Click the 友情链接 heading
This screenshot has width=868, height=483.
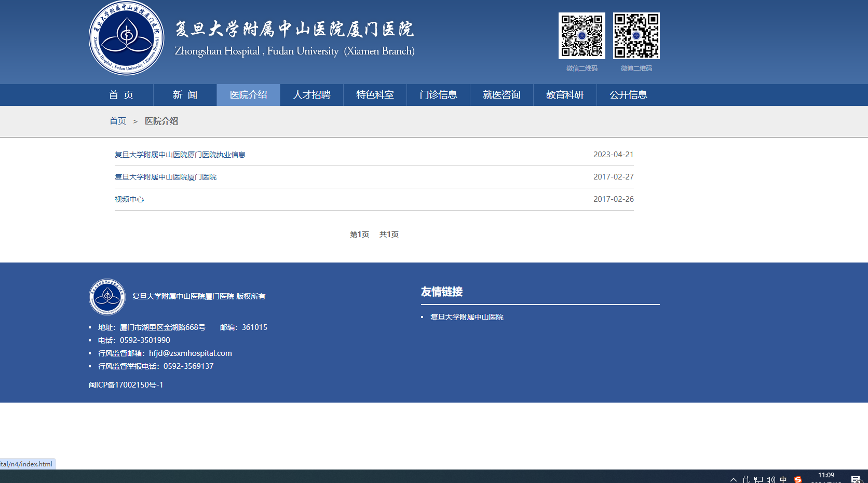(442, 292)
